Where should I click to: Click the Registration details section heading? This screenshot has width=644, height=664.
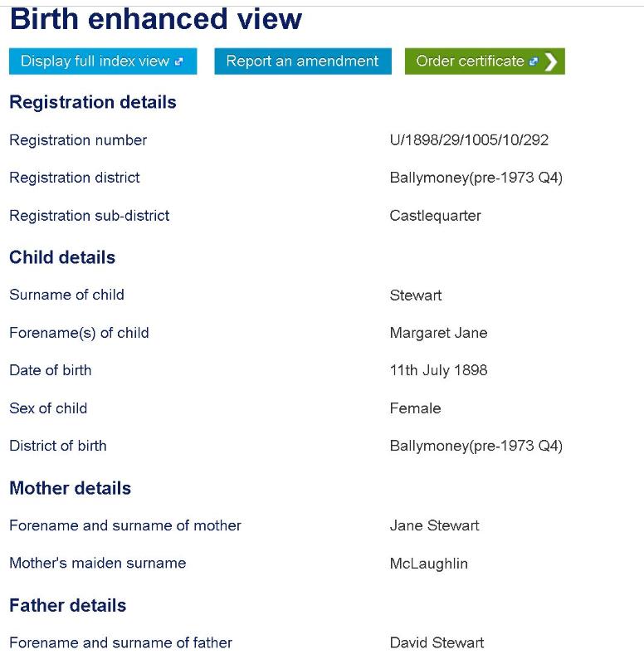pyautogui.click(x=93, y=102)
